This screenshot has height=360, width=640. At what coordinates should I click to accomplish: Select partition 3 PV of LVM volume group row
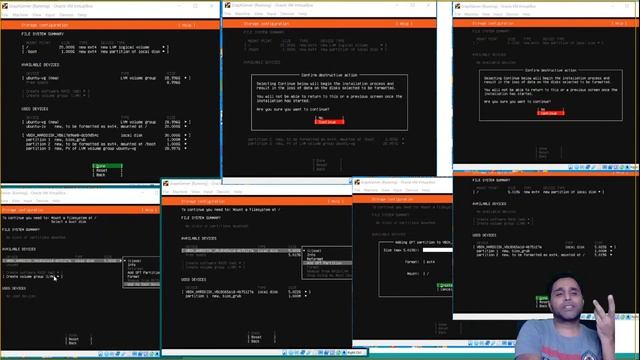click(106, 149)
